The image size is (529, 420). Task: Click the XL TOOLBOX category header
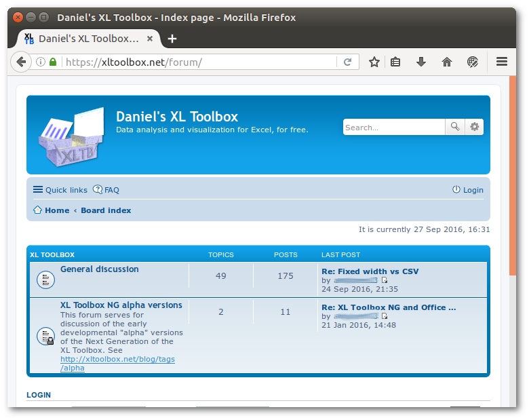(52, 254)
